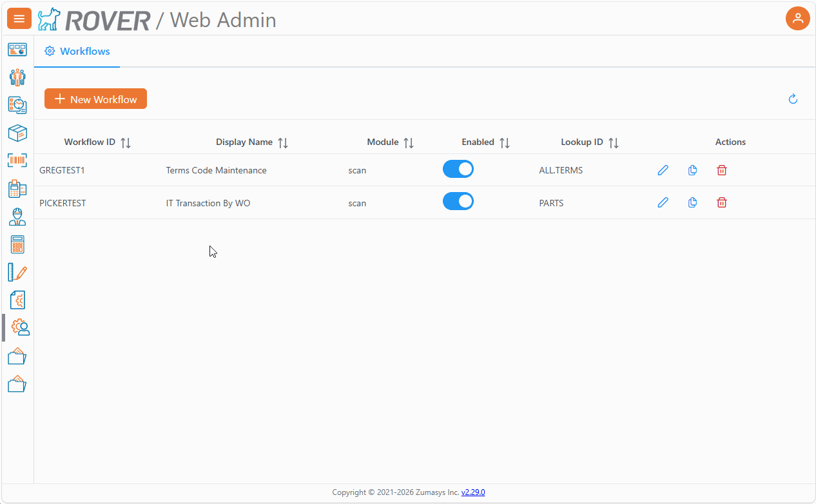Open the scheduling clock sidebar icon
This screenshot has width=816, height=504.
click(x=17, y=105)
